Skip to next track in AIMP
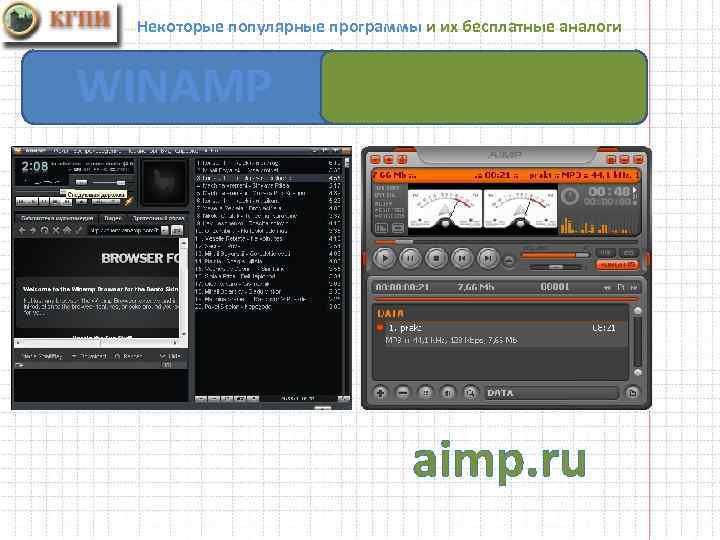The height and width of the screenshot is (540, 720). click(x=488, y=259)
